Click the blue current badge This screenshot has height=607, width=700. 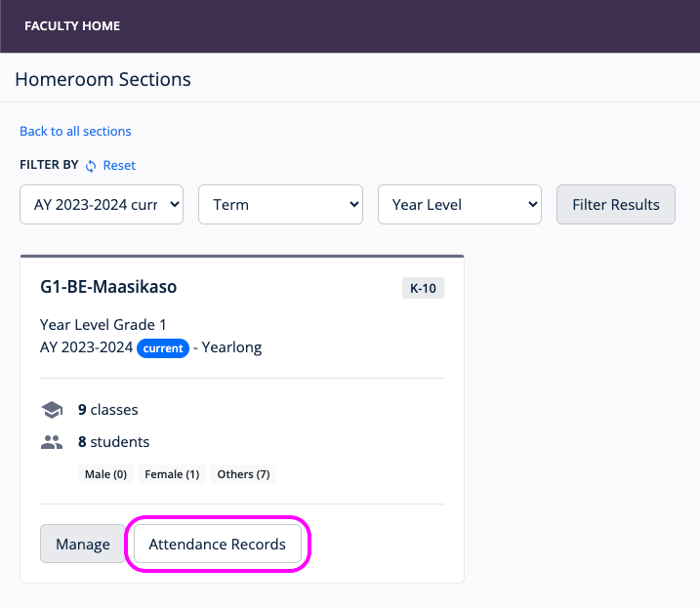[163, 348]
